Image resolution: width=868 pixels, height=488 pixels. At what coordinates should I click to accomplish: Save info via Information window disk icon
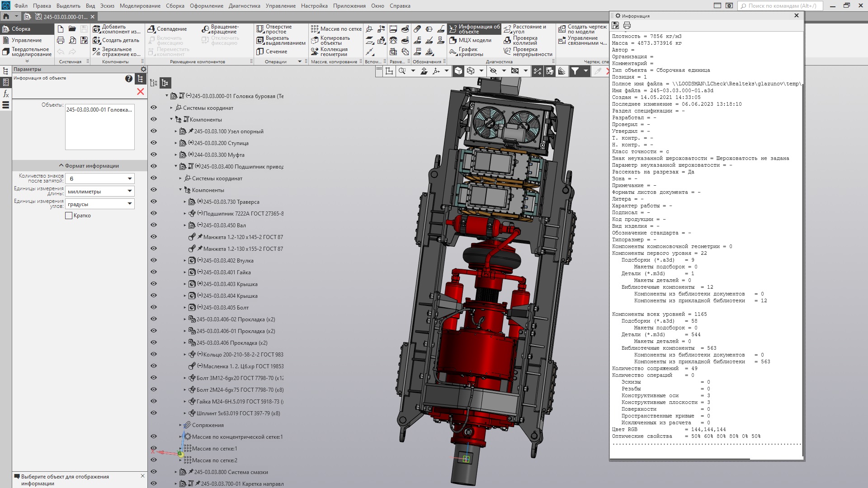tap(615, 26)
